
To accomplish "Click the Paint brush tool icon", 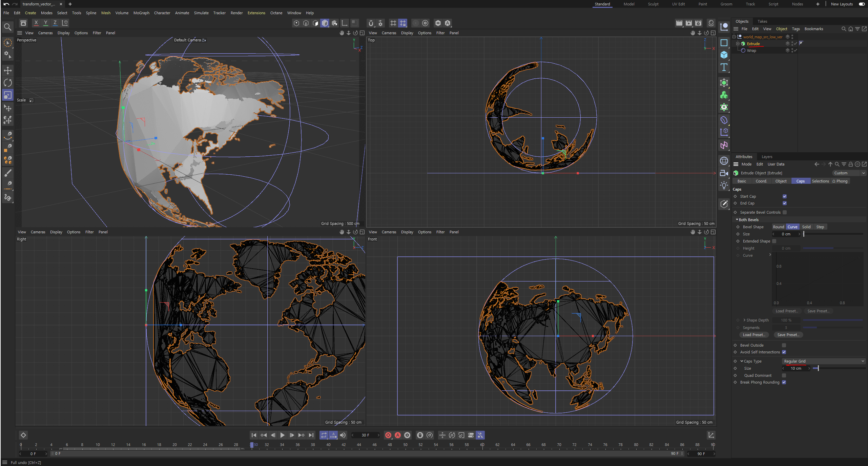I will coord(7,173).
